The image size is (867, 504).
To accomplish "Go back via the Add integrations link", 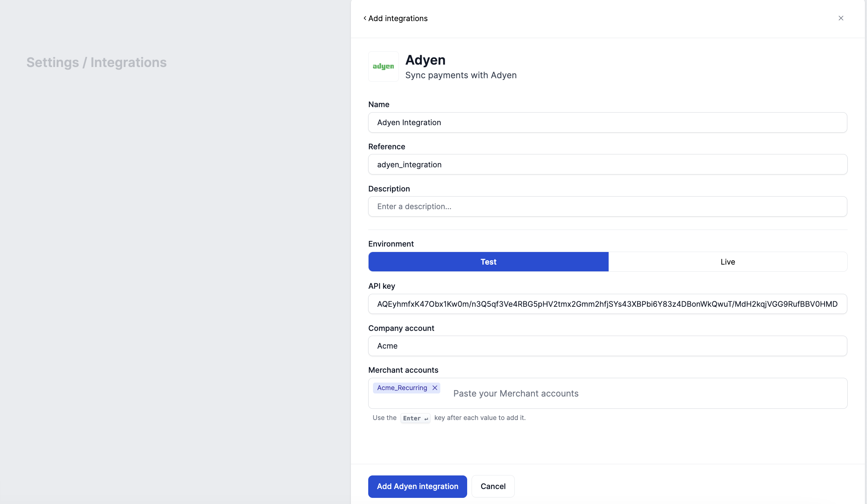I will point(398,18).
